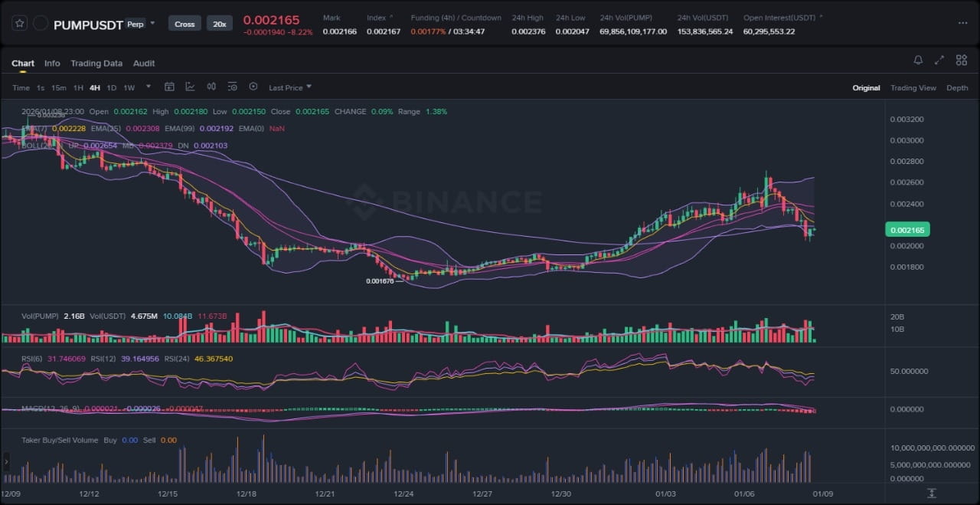The width and height of the screenshot is (980, 505).
Task: Click the scroll-to-latest icon at bottom right
Action: 932,493
